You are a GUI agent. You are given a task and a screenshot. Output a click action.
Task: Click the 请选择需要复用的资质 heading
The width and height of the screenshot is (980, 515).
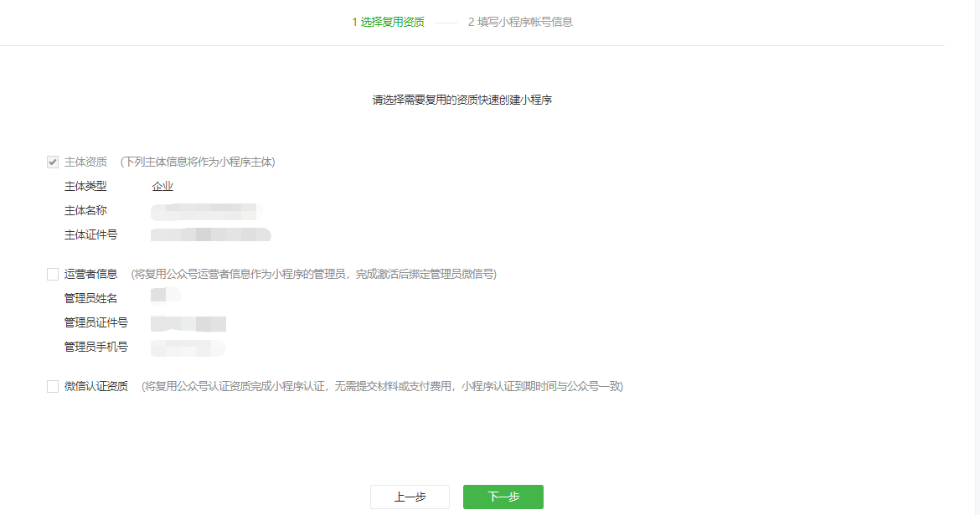click(462, 100)
